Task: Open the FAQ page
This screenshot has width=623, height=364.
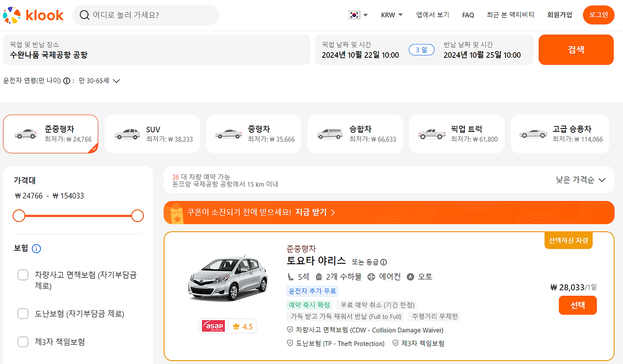Action: click(468, 15)
